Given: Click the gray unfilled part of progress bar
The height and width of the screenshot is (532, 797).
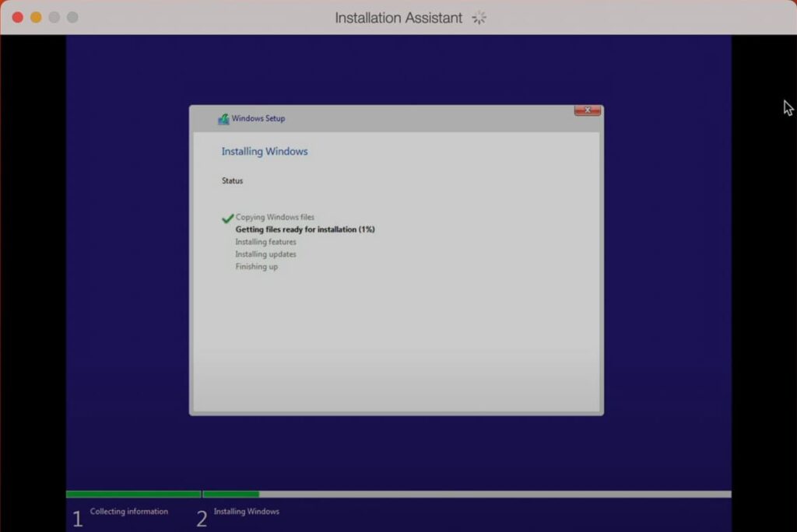Looking at the screenshot, I should coord(494,494).
